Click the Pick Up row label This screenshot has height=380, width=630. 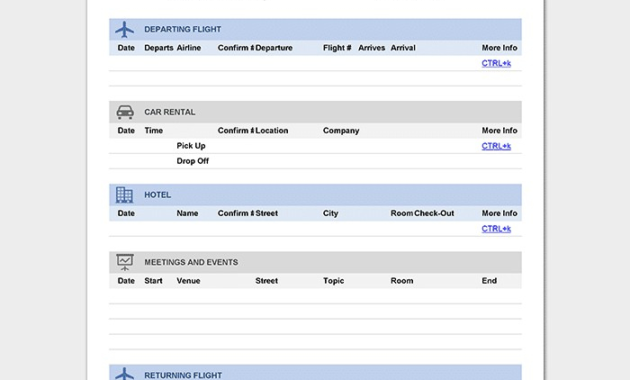point(191,146)
